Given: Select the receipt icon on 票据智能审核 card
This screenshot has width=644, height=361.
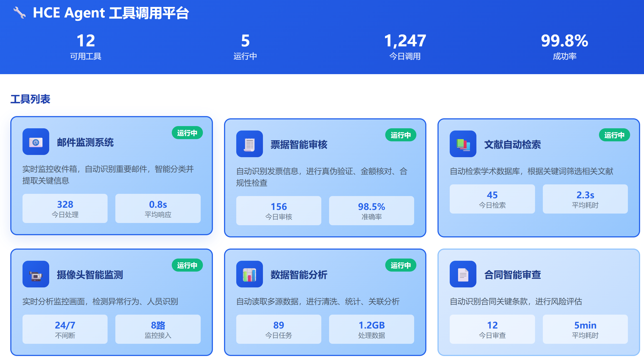Looking at the screenshot, I should click(x=249, y=144).
